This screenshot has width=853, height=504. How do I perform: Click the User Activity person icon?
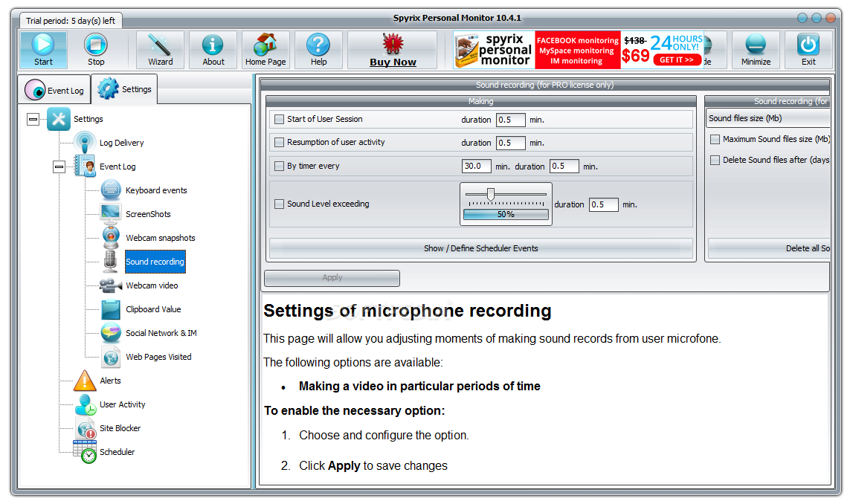tap(86, 404)
